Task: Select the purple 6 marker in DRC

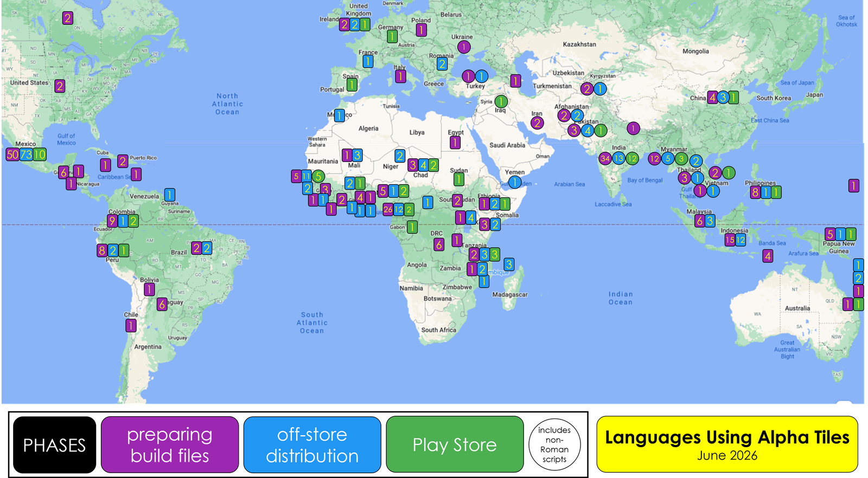Action: [439, 245]
